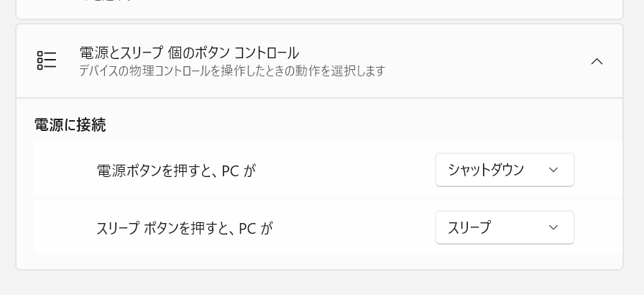
Task: Open the スリープ dropdown for sleep button
Action: pyautogui.click(x=505, y=227)
